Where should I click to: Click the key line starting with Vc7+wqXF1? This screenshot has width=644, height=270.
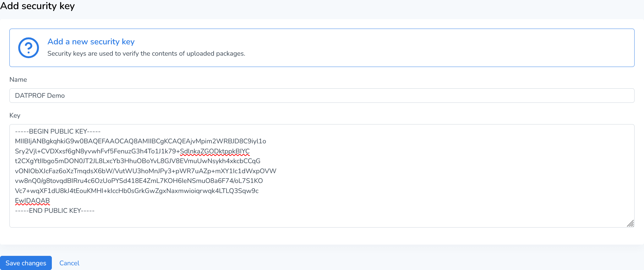(137, 191)
